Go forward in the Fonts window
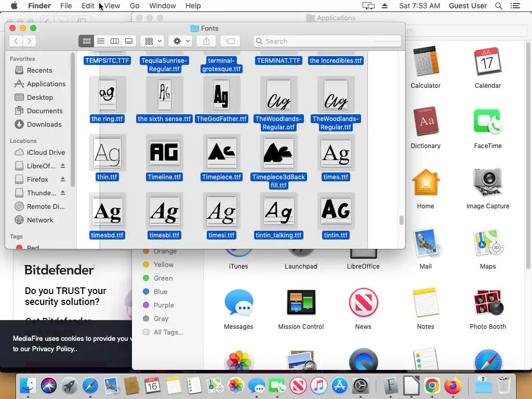This screenshot has height=399, width=532. pyautogui.click(x=29, y=41)
